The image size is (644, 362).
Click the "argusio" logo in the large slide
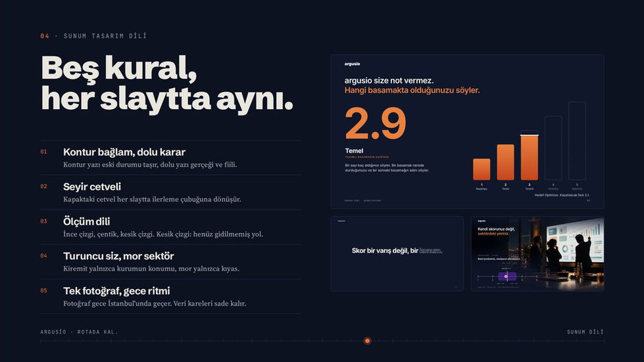(x=353, y=64)
